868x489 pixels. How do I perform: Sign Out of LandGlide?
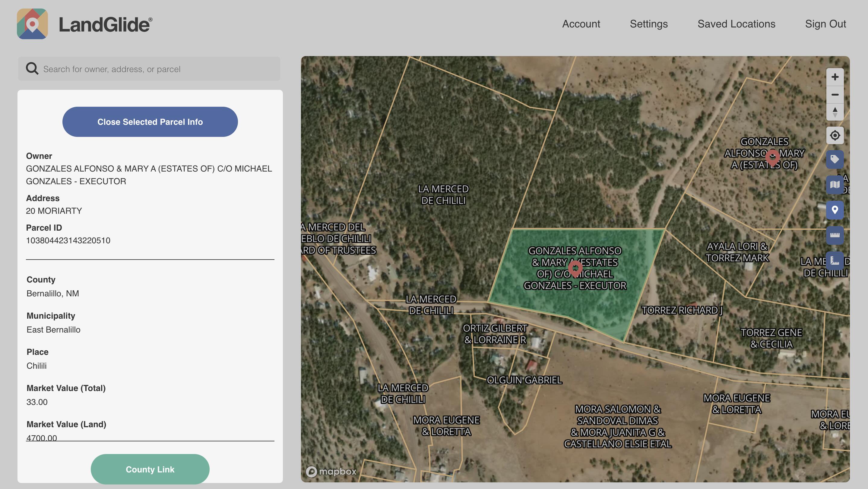pyautogui.click(x=825, y=24)
